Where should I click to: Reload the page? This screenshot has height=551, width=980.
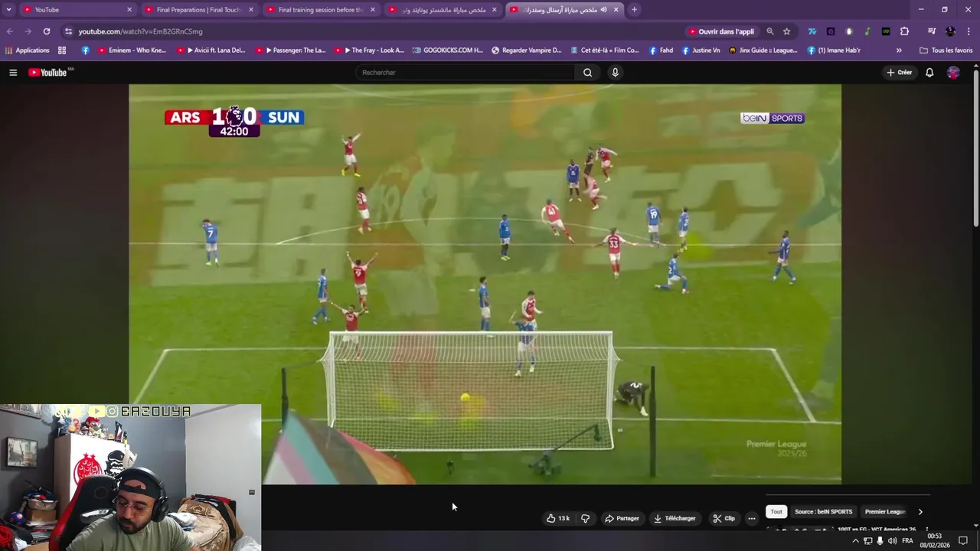click(x=47, y=31)
